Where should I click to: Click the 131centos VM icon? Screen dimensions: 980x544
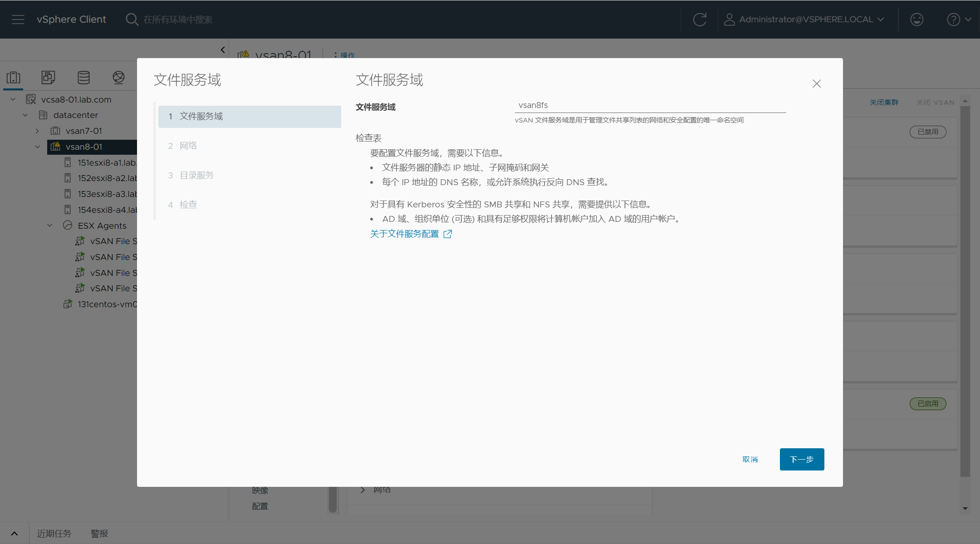(x=68, y=304)
